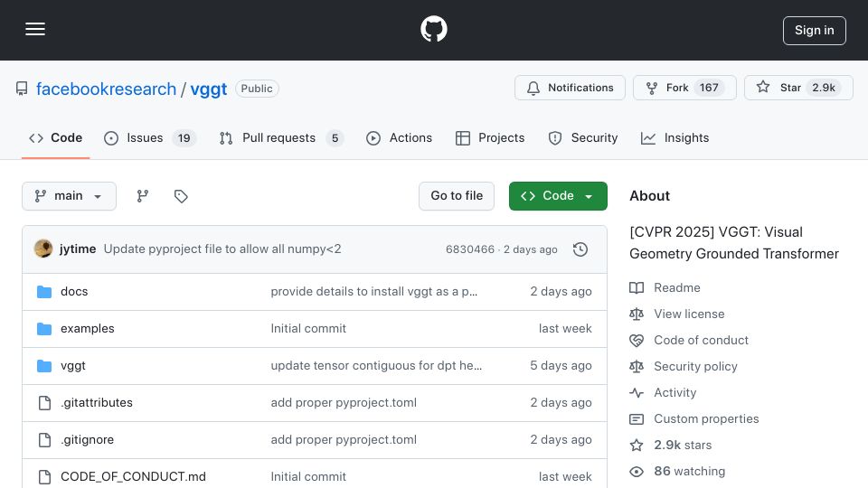View tags via the tag icon
Viewport: 868px width, 488px height.
pyautogui.click(x=181, y=196)
